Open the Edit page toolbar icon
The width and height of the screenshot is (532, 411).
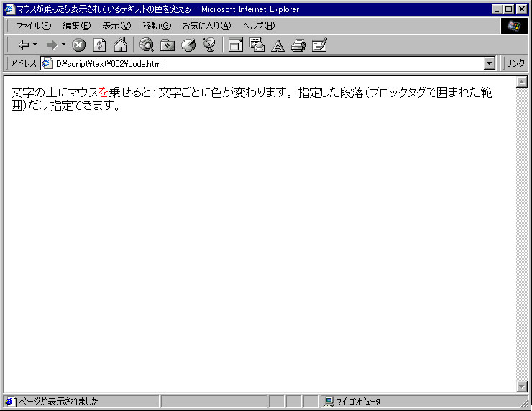319,45
